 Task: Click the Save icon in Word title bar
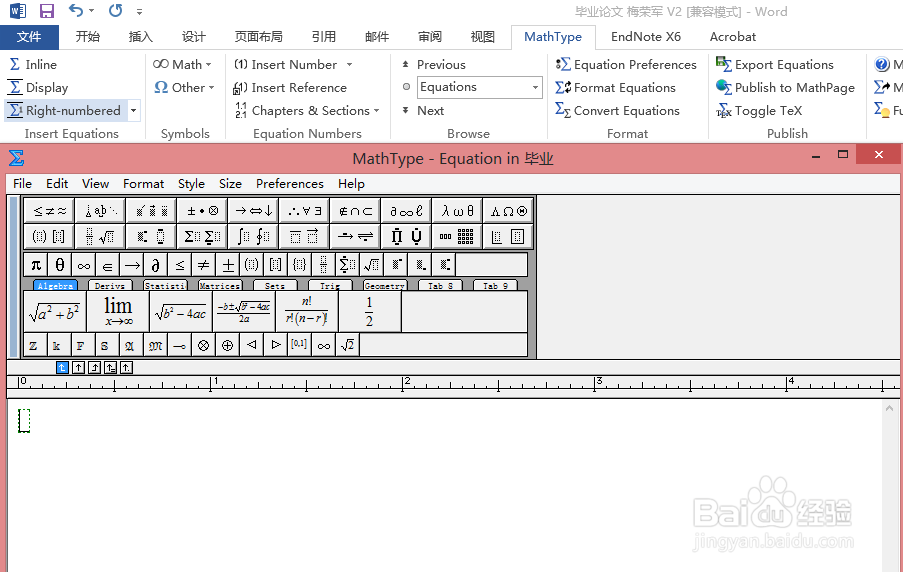pos(47,11)
